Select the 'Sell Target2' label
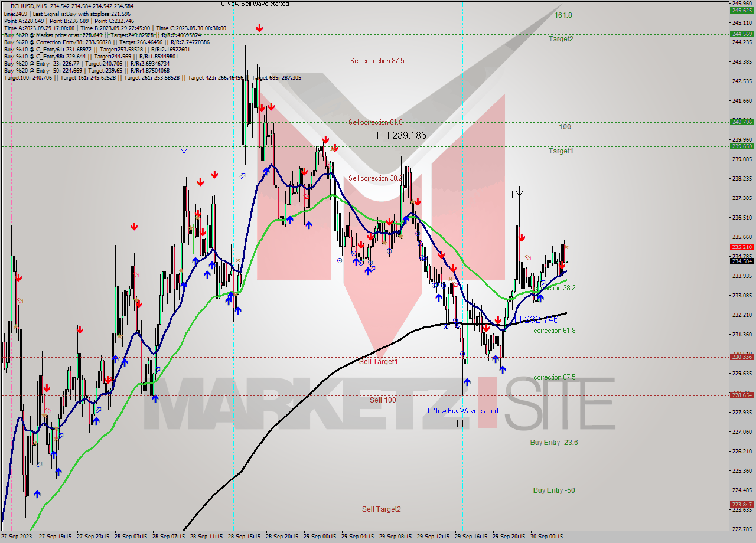This screenshot has height=543, width=756. [x=382, y=509]
